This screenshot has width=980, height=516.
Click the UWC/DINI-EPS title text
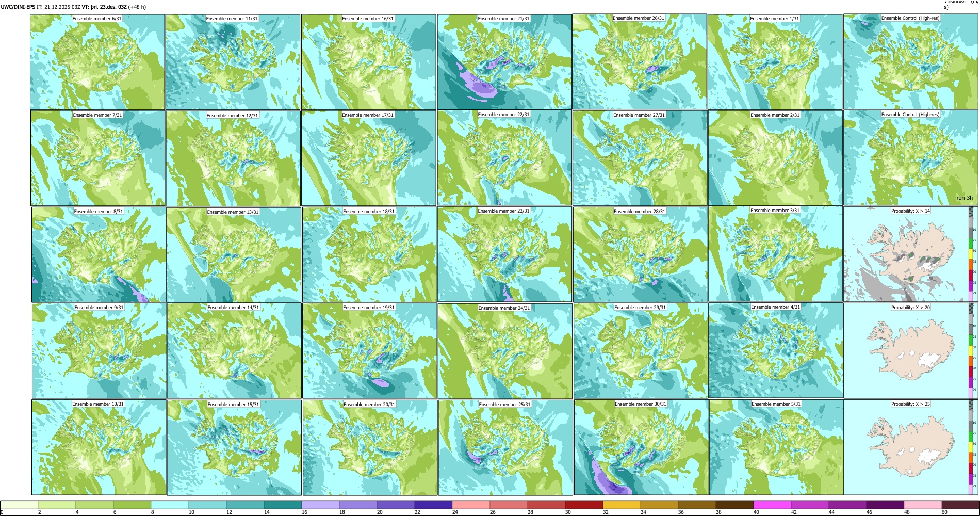coord(18,7)
